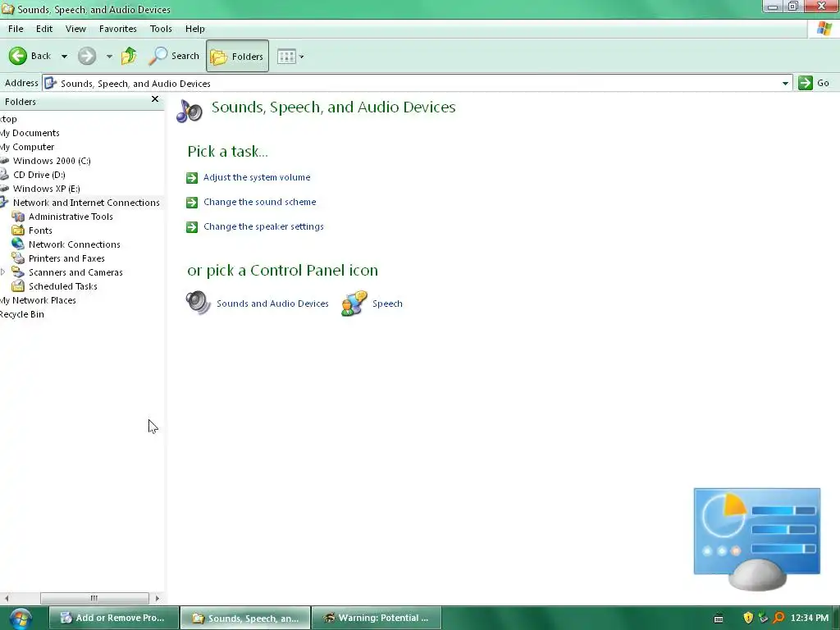
Task: Select Windows 2000 (C:) drive
Action: 52,161
